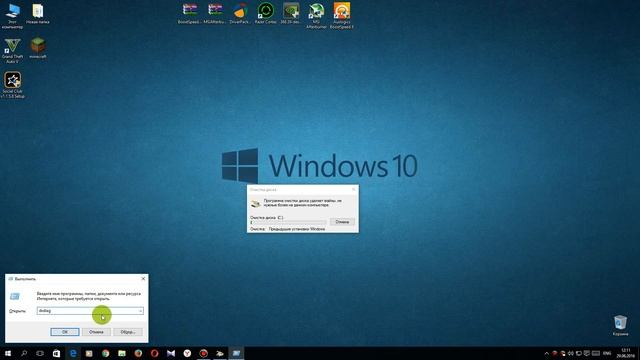Select the MSI Afterburner shortcut icon
This screenshot has width=640, height=360.
pos(316,16)
